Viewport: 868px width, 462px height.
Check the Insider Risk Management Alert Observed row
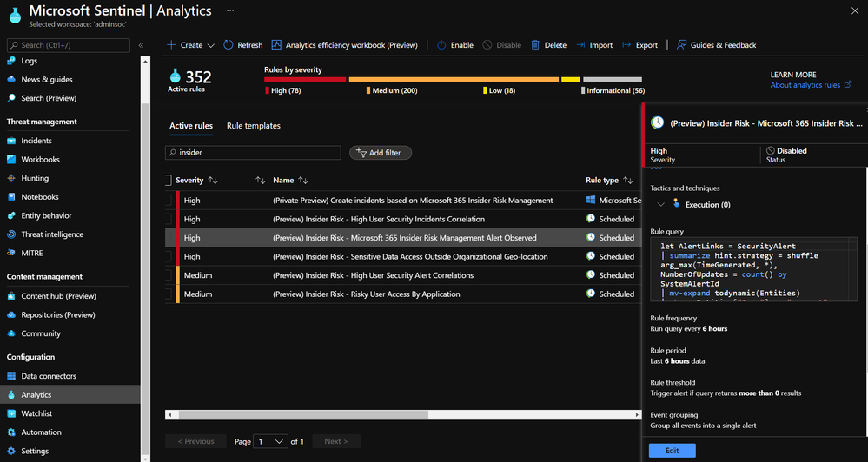(169, 238)
